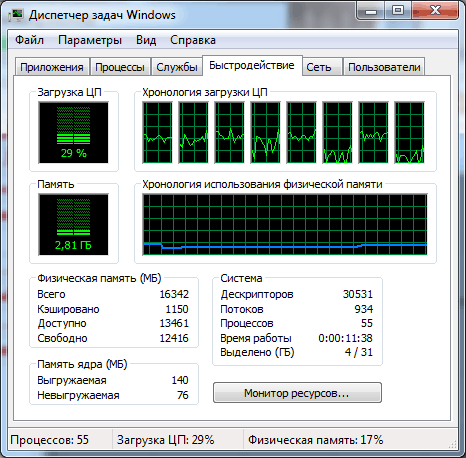This screenshot has width=466, height=458.
Task: Click the Task Manager title bar icon
Action: point(16,15)
